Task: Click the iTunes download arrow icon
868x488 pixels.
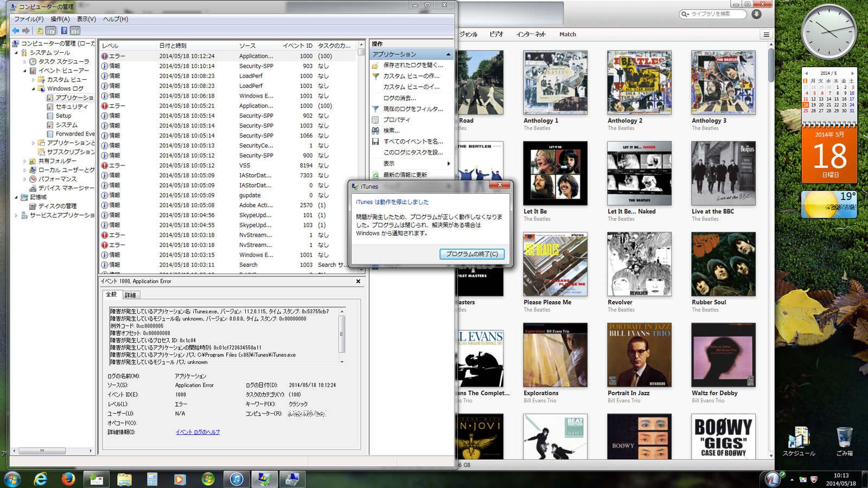Action: [756, 14]
